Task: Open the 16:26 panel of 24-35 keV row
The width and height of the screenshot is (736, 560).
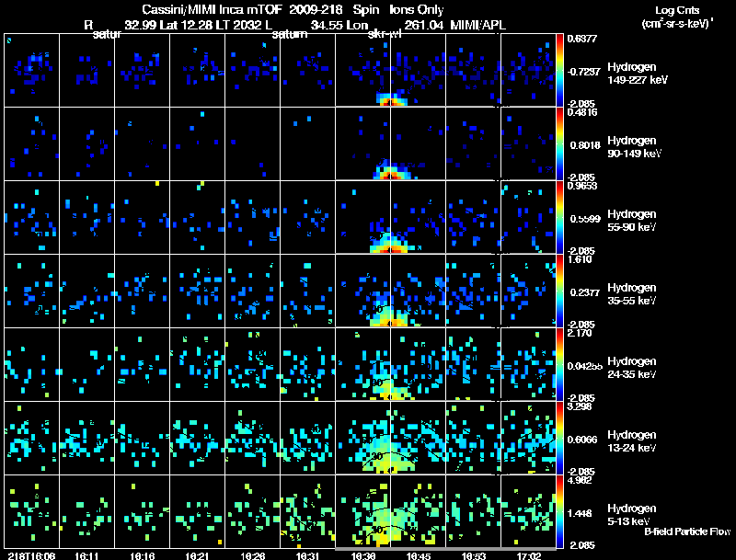Action: coord(252,364)
